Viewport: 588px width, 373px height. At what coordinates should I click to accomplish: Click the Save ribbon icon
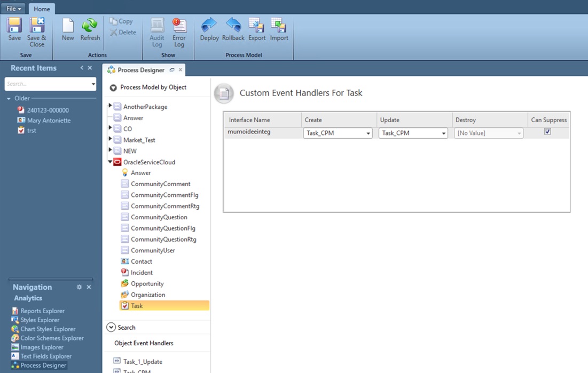14,29
